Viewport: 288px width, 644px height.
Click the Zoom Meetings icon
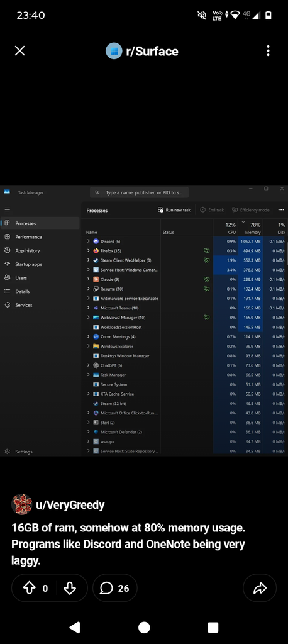point(96,336)
